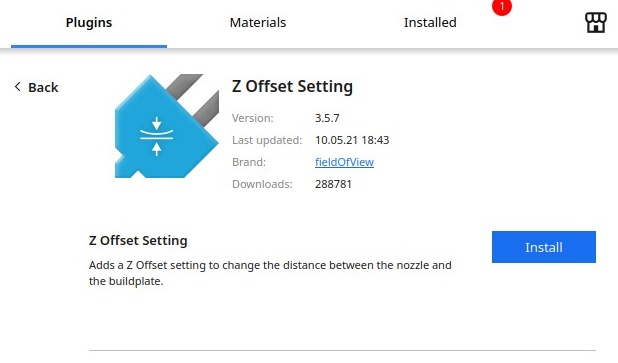The height and width of the screenshot is (363, 618).
Task: Switch to the Plugins tab
Action: [x=89, y=23]
